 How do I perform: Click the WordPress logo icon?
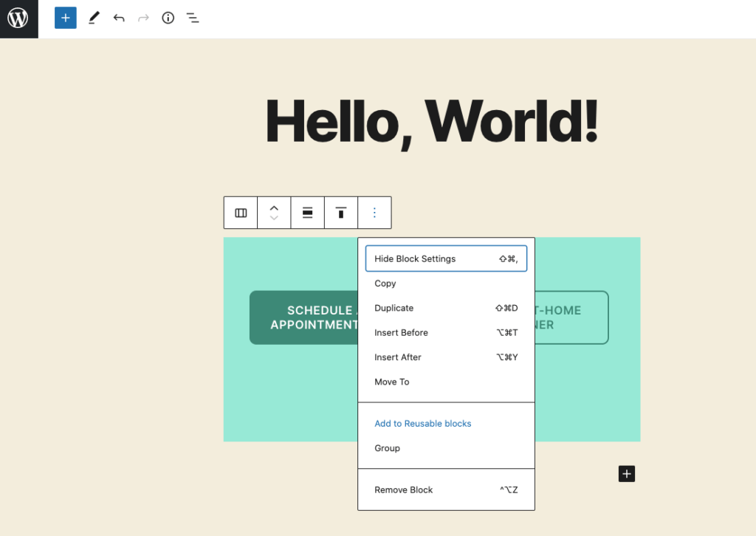18,18
